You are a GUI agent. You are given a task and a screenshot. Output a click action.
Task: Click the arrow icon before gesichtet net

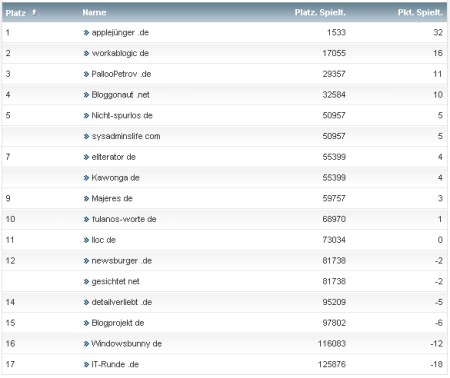[86, 282]
